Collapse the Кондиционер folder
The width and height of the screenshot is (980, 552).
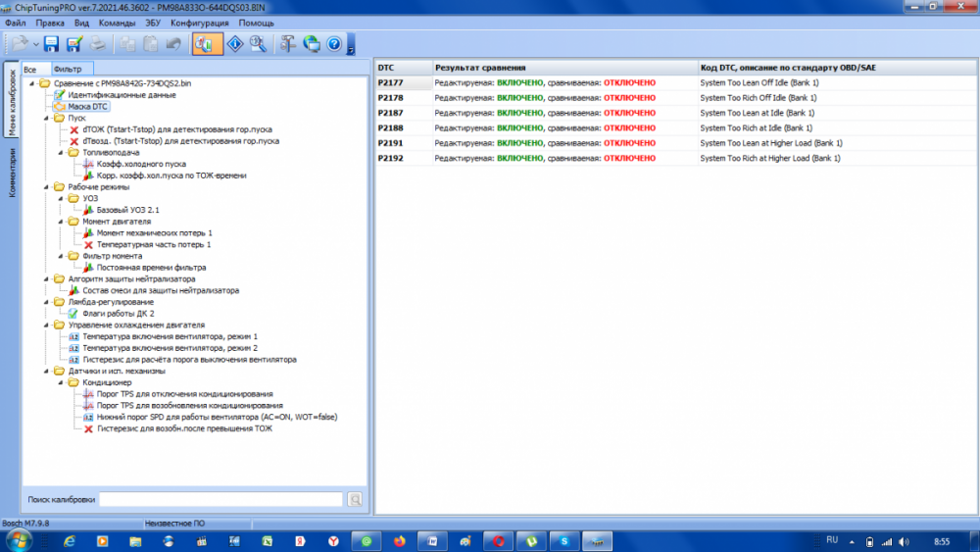pos(61,382)
